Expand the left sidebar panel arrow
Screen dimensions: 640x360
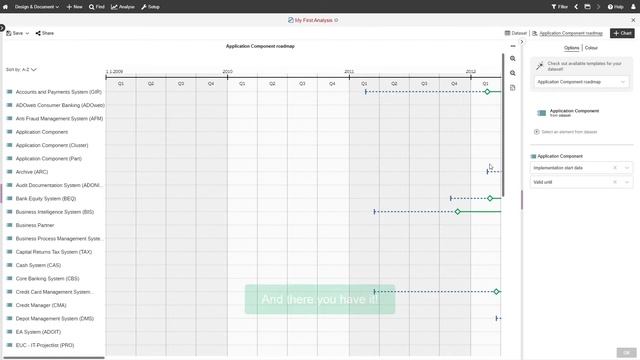pyautogui.click(x=2, y=28)
